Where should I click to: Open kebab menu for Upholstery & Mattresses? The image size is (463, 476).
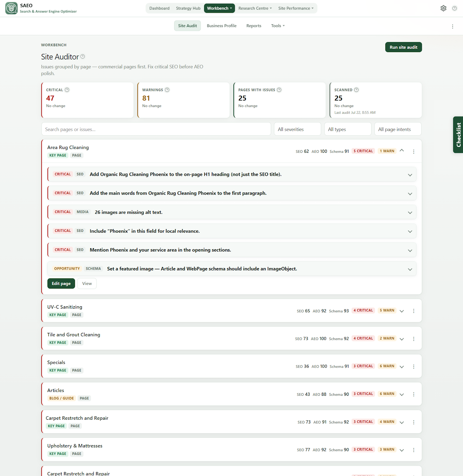click(414, 450)
